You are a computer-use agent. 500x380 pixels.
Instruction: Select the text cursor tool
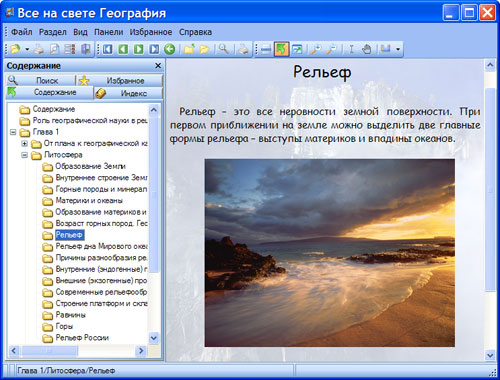[x=351, y=49]
